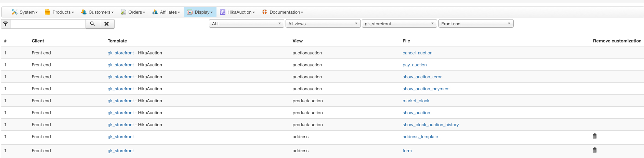Open the cancel_auction file link
This screenshot has height=158, width=644.
click(417, 53)
